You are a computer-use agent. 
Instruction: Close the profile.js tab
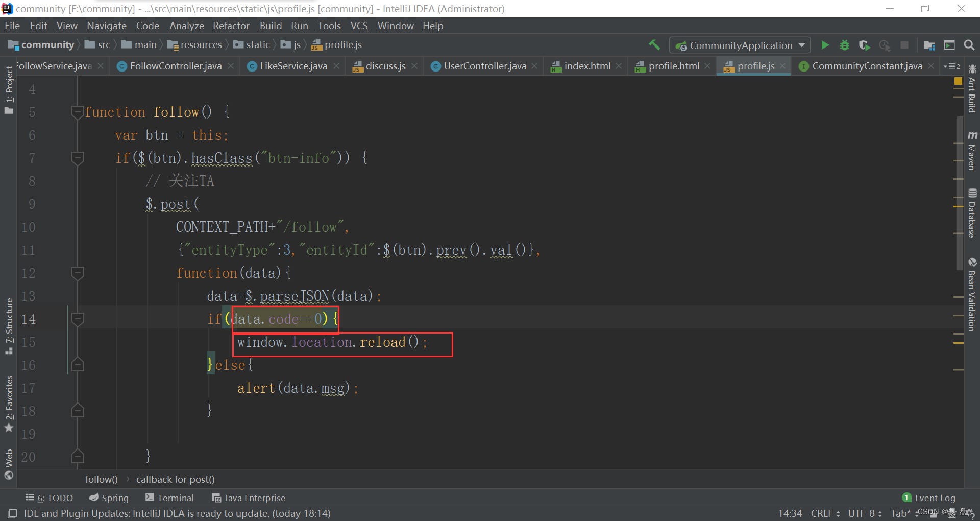click(782, 66)
